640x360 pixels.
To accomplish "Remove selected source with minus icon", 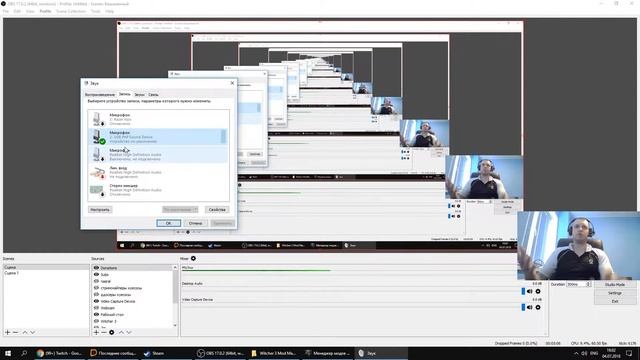I will click(x=104, y=333).
